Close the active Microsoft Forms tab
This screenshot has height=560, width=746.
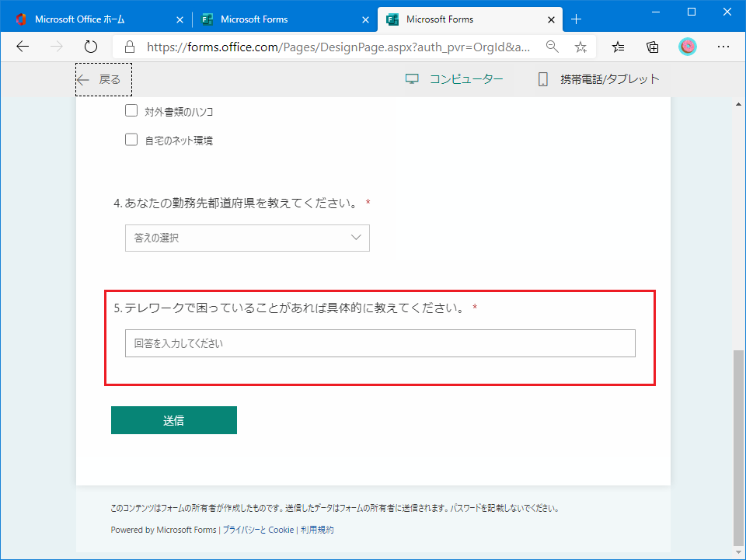coord(551,19)
